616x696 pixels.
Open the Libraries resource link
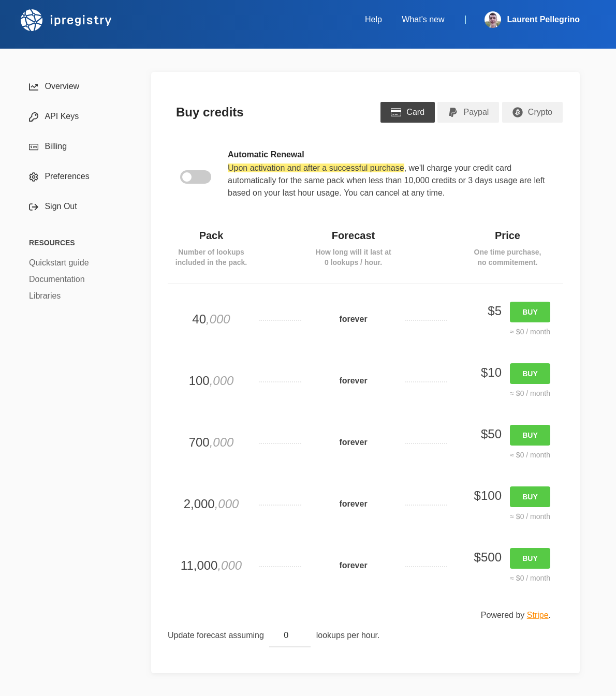tap(45, 296)
